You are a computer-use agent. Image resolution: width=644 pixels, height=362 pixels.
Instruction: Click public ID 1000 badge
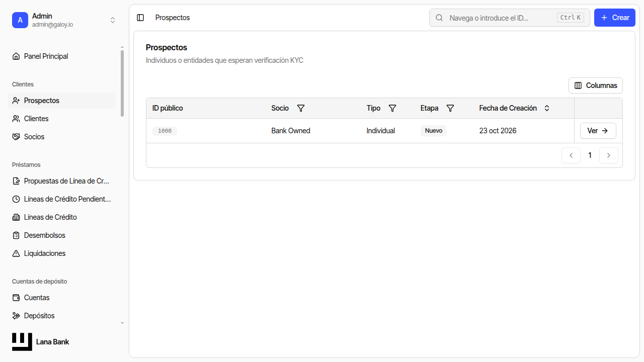coord(165,131)
